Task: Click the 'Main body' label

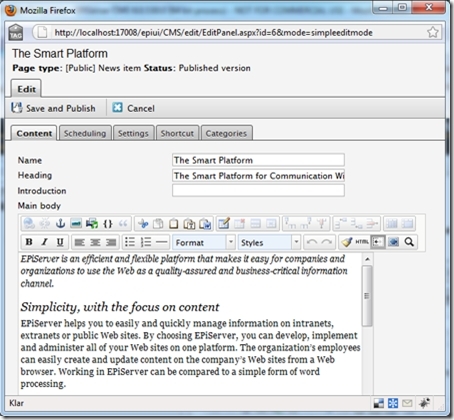Action: point(39,206)
